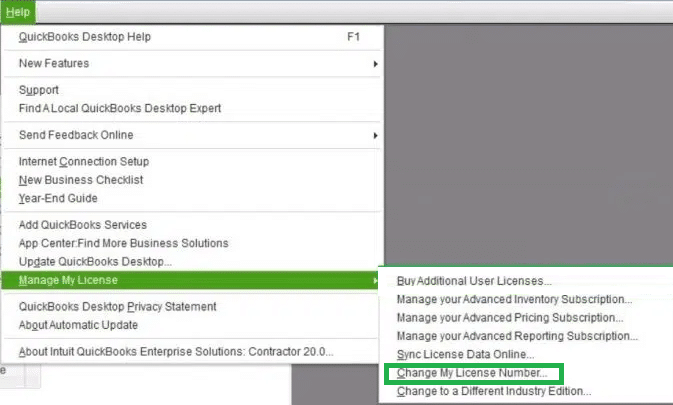Screen dimensions: 673x405
Task: Click Sync License Data Online
Action: point(465,355)
